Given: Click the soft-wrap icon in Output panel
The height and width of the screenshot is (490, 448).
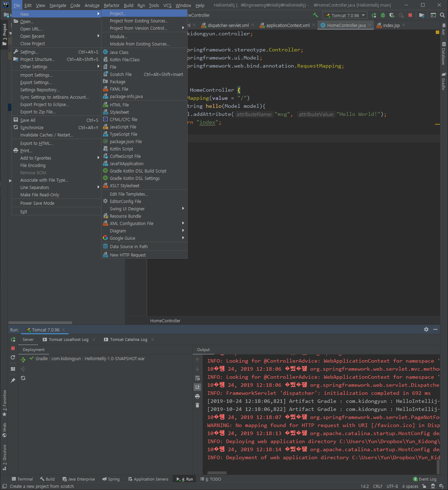Looking at the screenshot, I should click(x=197, y=378).
